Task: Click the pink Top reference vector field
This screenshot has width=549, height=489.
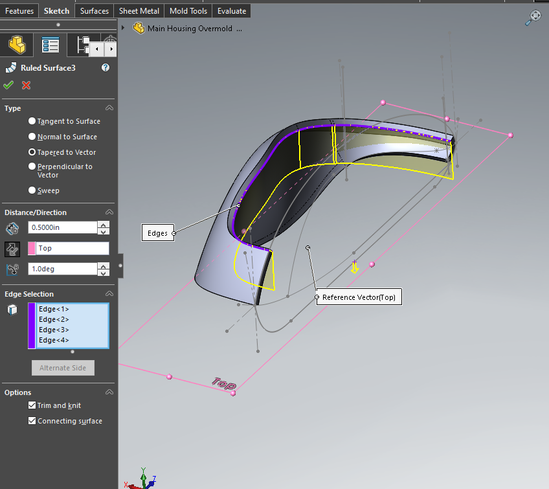Action: [x=69, y=248]
